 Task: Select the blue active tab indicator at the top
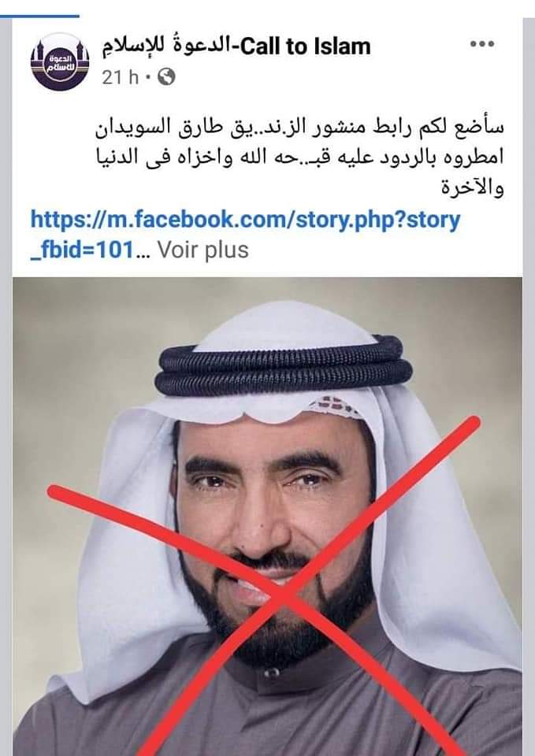pyautogui.click(x=39, y=16)
